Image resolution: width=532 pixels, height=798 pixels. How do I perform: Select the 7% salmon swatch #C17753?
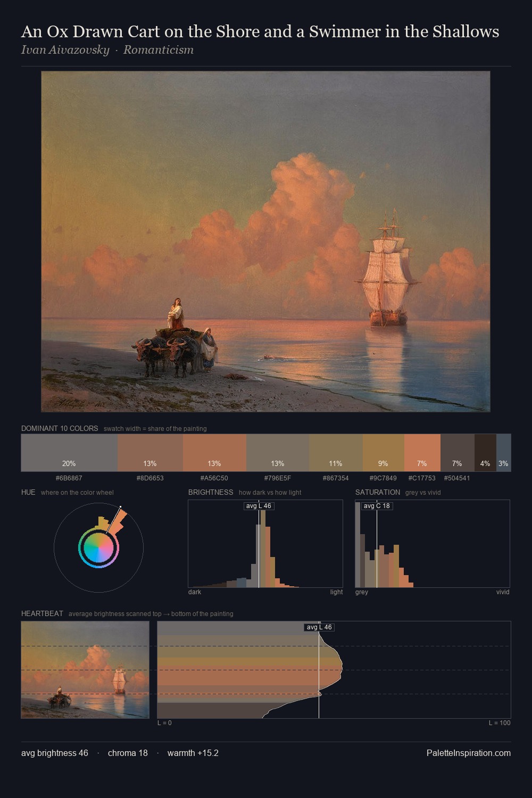[422, 453]
